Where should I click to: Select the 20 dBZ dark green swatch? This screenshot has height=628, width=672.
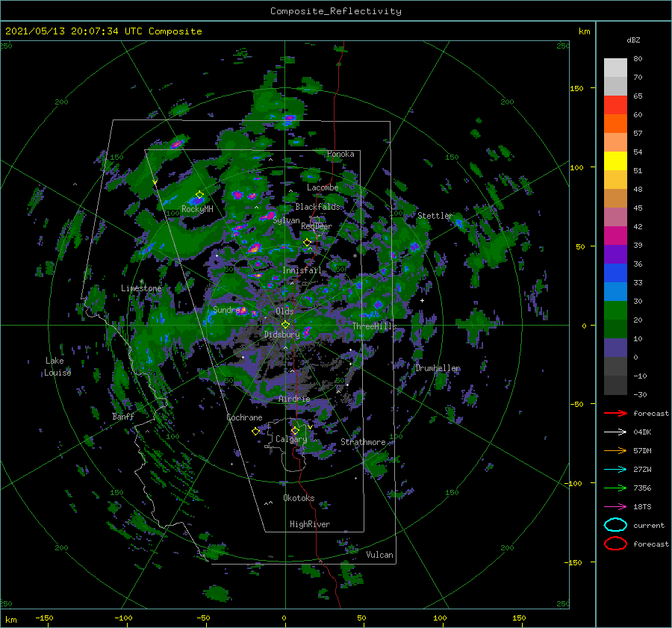tap(615, 329)
